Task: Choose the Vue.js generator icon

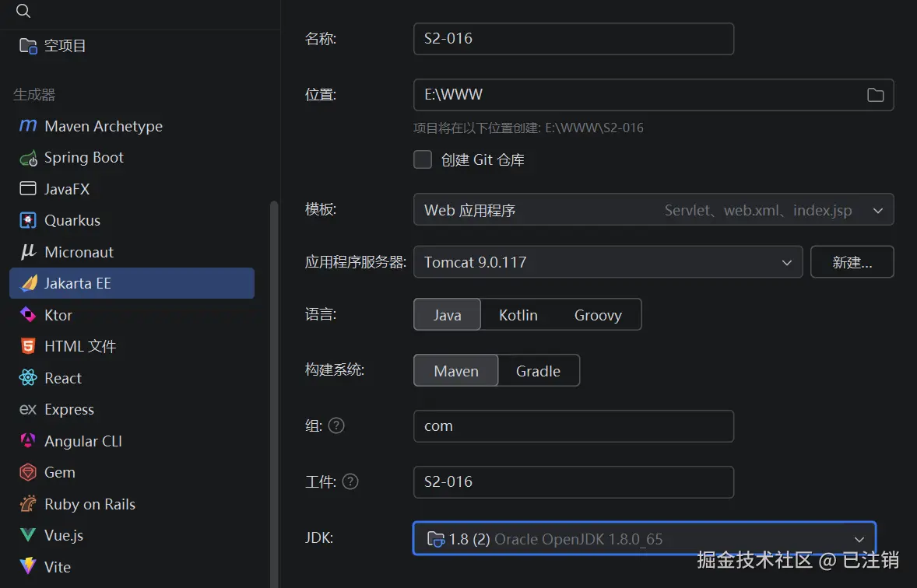Action: 28,535
